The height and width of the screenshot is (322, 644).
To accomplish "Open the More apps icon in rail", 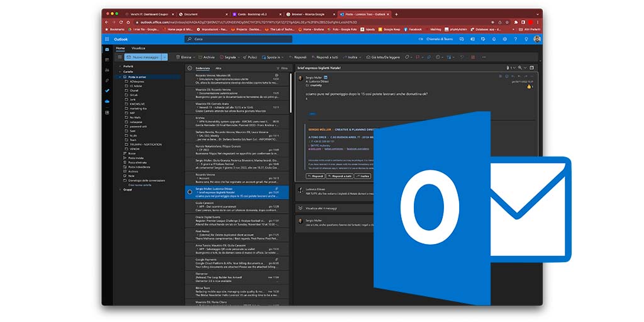I will 107,112.
